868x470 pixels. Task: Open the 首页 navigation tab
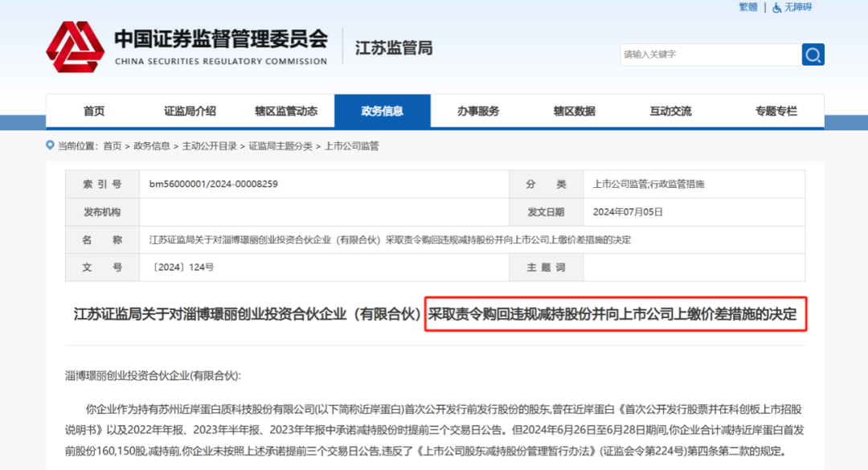coord(94,112)
